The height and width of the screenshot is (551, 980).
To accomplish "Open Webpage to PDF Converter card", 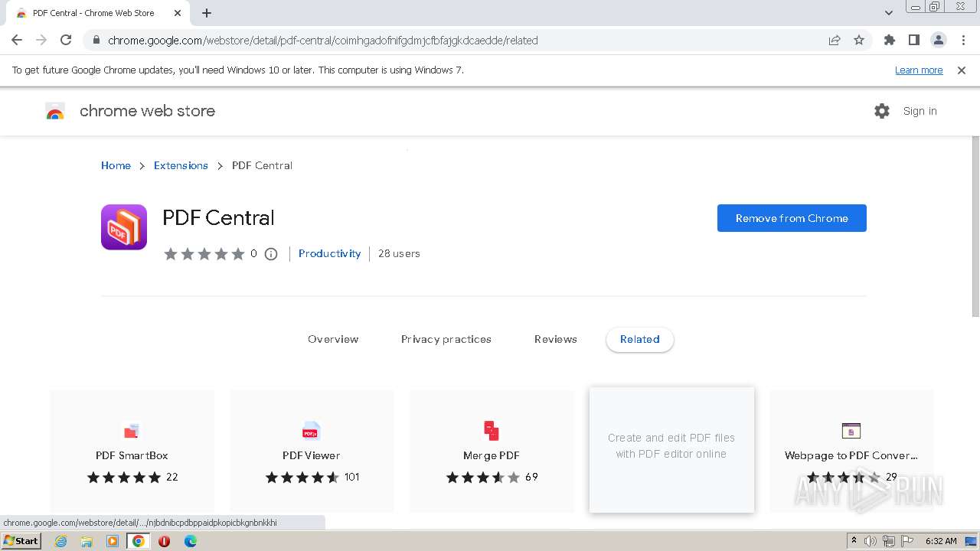I will click(851, 451).
